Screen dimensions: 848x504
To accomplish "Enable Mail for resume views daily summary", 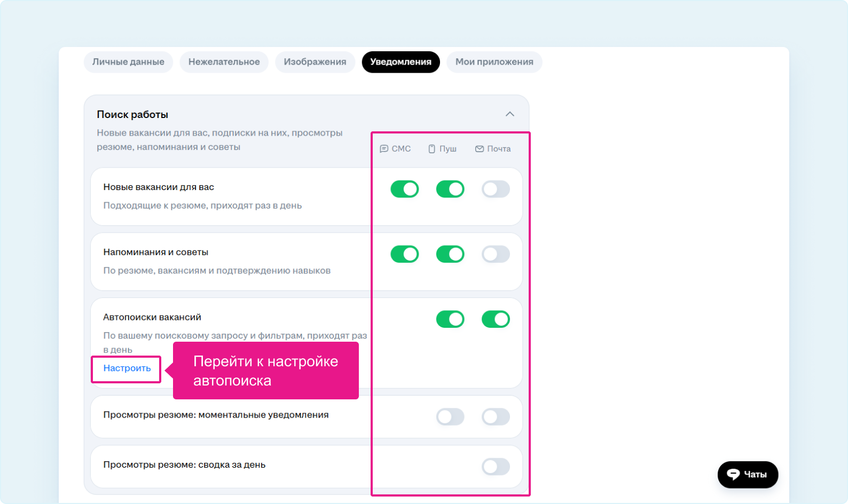I will (495, 467).
